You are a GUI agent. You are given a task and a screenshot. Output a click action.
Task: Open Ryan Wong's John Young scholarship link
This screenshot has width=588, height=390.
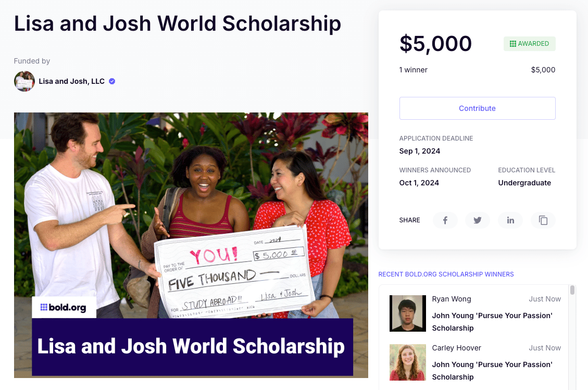coord(492,322)
